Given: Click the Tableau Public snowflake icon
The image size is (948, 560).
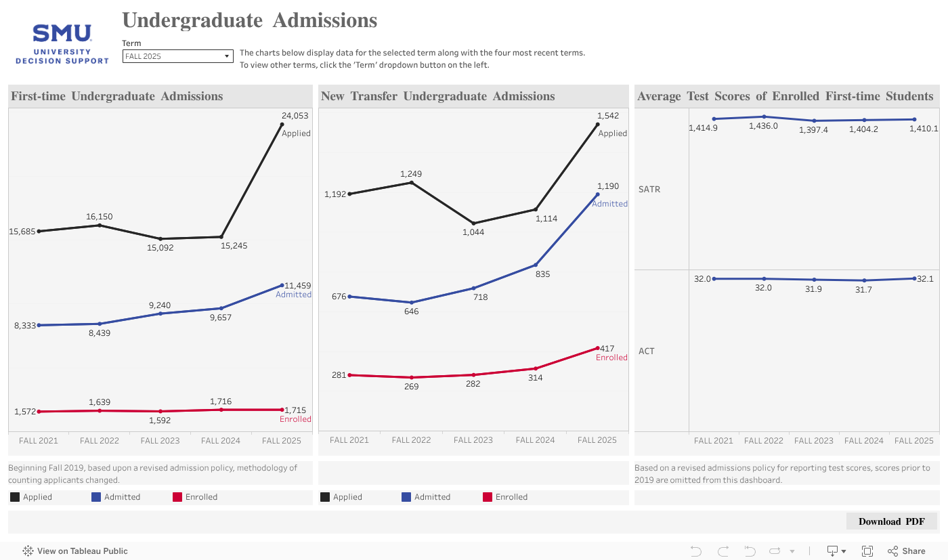Looking at the screenshot, I should [x=27, y=551].
